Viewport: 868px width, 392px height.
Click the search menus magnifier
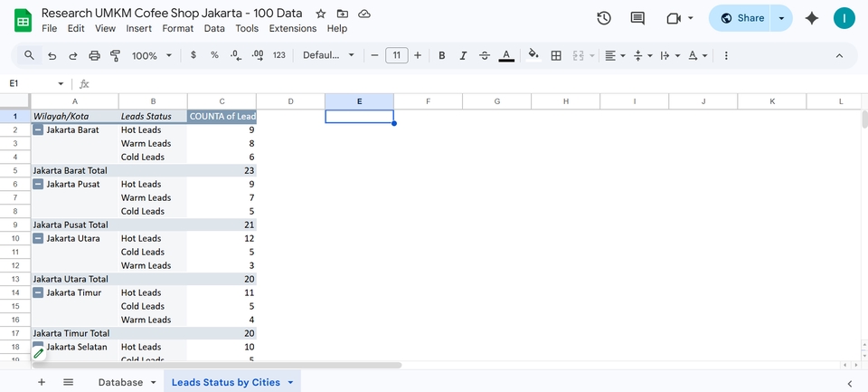29,55
